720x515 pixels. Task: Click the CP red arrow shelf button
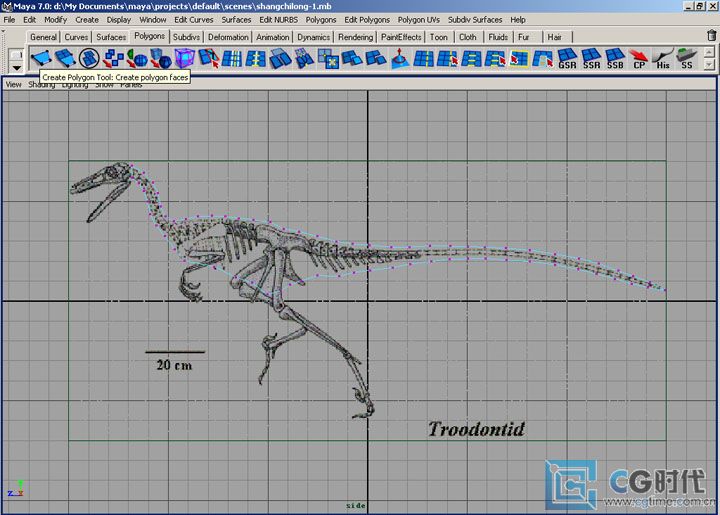pos(639,58)
